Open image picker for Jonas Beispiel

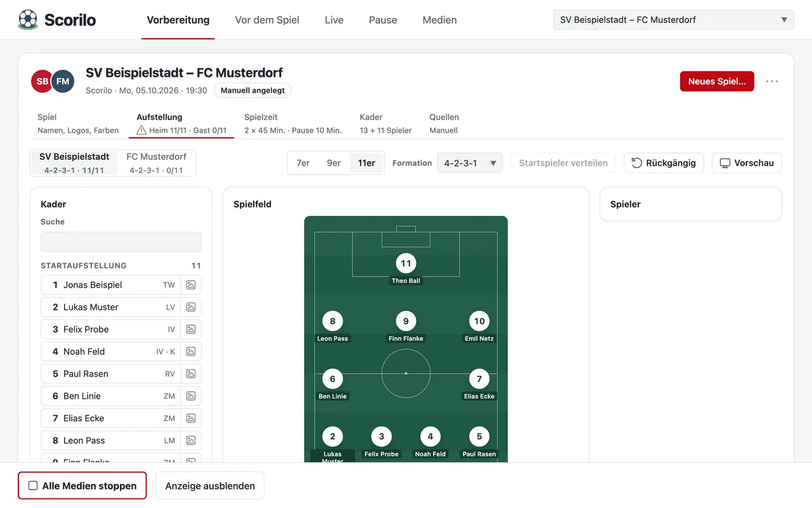pos(191,285)
